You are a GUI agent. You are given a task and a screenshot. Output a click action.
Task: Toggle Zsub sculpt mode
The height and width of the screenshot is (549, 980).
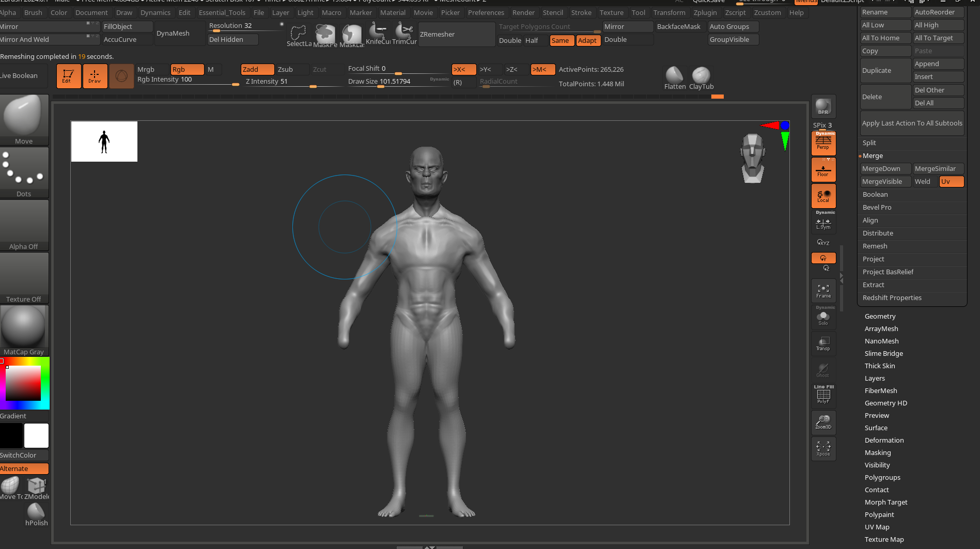pyautogui.click(x=293, y=70)
